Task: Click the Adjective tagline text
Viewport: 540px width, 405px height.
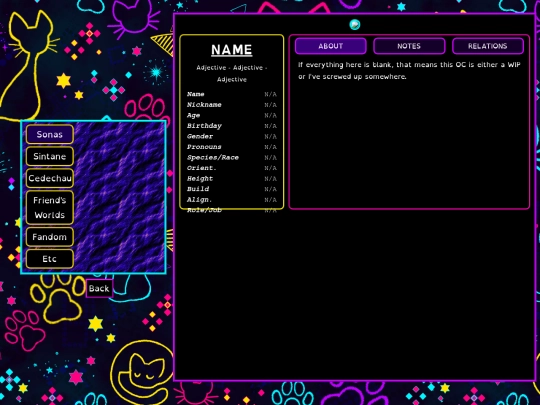Action: pyautogui.click(x=232, y=73)
